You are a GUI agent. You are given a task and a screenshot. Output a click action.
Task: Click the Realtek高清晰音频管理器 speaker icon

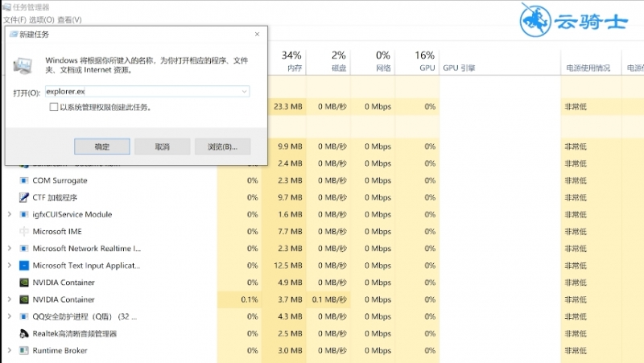pyautogui.click(x=24, y=333)
